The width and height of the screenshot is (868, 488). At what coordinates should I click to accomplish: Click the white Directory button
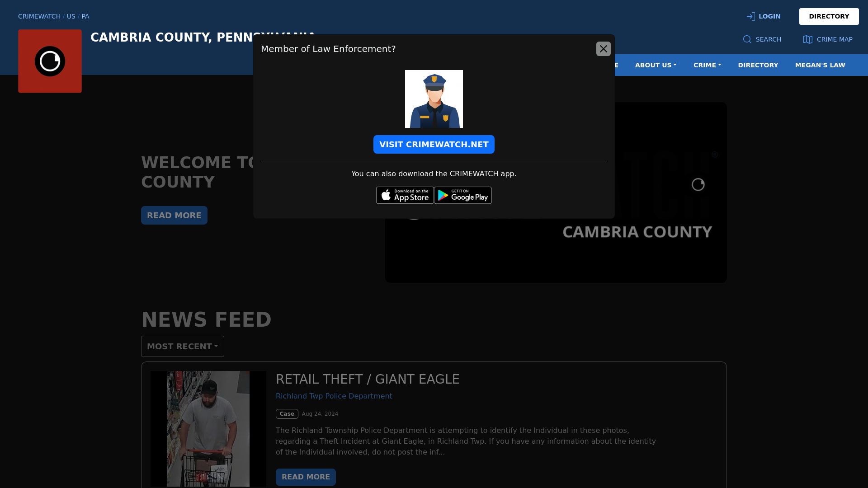(x=829, y=16)
